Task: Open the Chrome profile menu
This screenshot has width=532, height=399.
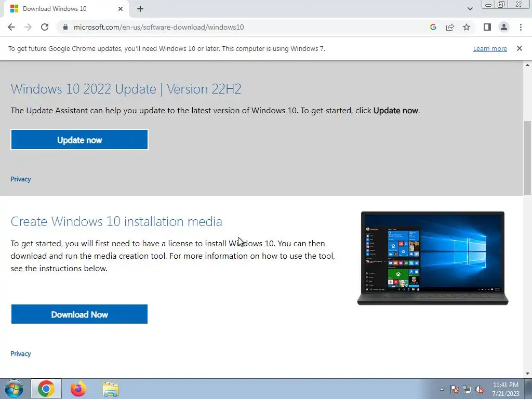Action: [x=504, y=27]
